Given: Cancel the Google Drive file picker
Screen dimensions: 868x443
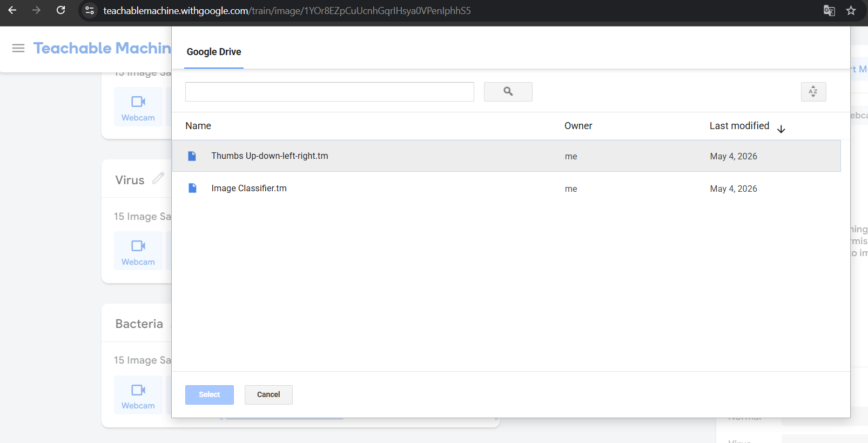Looking at the screenshot, I should 268,395.
